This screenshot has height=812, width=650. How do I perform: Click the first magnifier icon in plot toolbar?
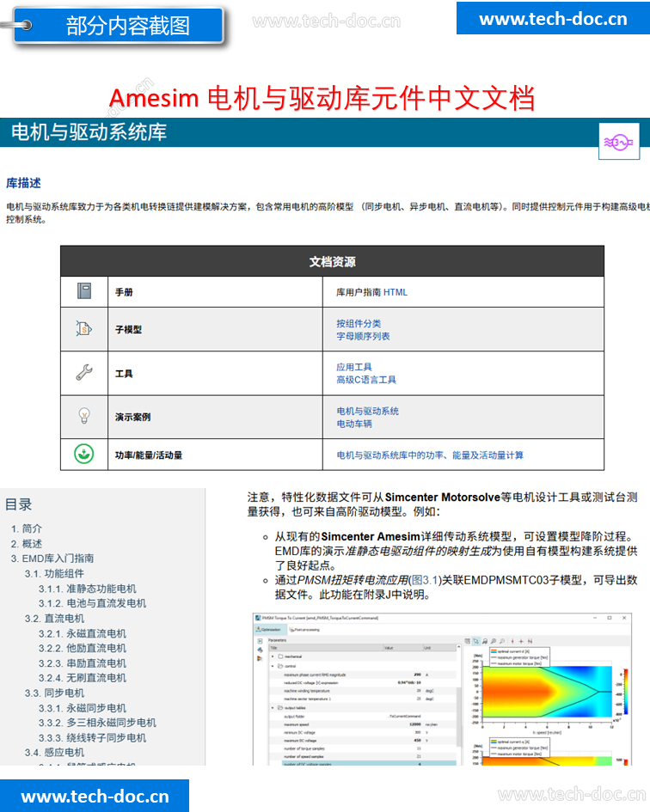tap(494, 641)
